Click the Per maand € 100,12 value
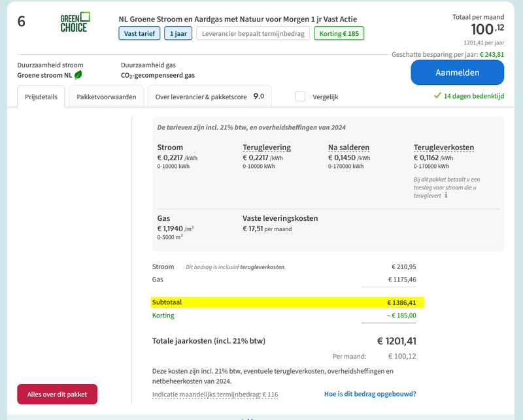The width and height of the screenshot is (523, 420). (402, 357)
